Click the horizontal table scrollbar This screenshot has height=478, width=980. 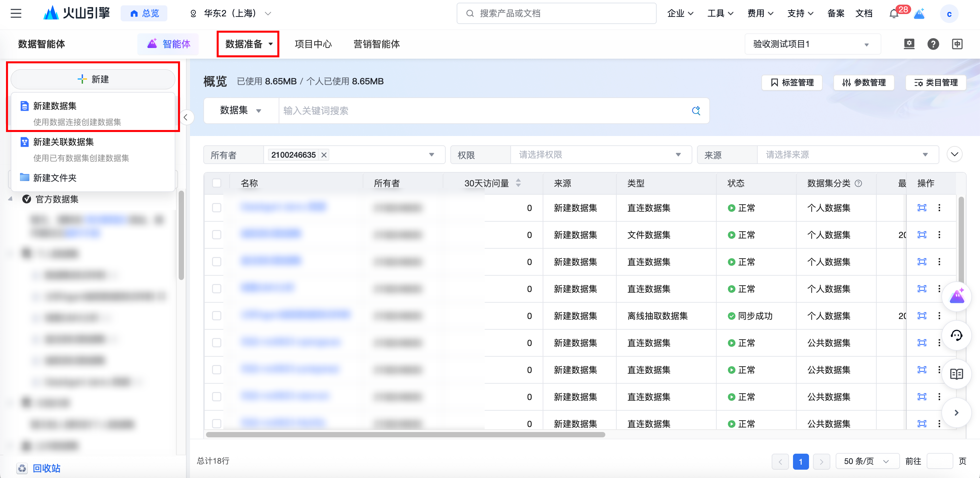click(405, 434)
